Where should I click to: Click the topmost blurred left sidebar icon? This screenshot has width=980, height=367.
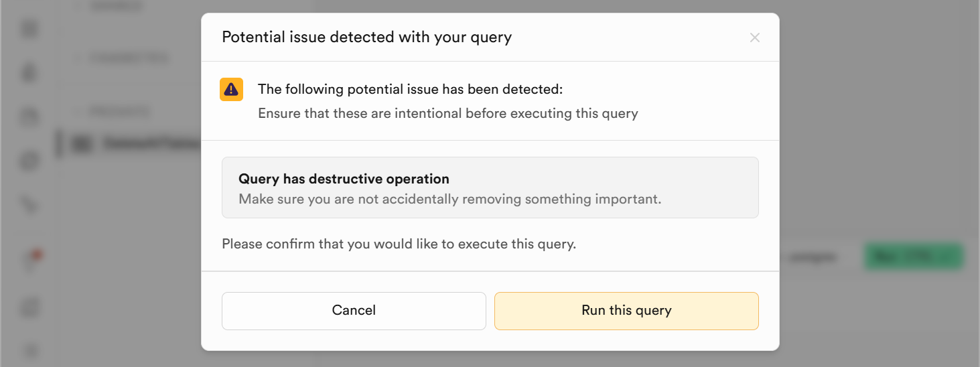(30, 29)
